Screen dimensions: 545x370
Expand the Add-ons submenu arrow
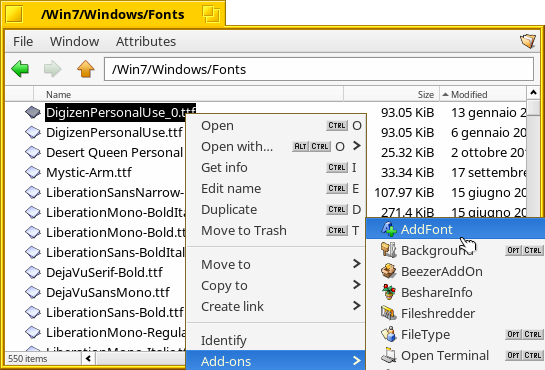(356, 361)
